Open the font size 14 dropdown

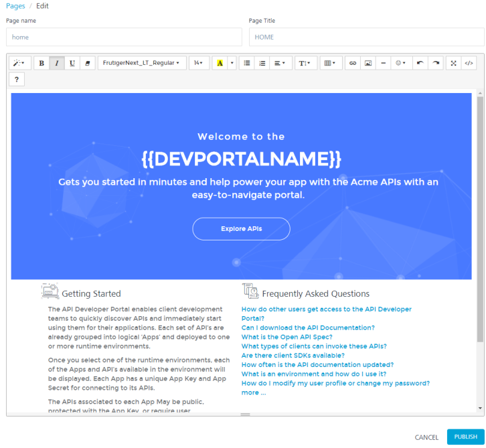tap(199, 63)
